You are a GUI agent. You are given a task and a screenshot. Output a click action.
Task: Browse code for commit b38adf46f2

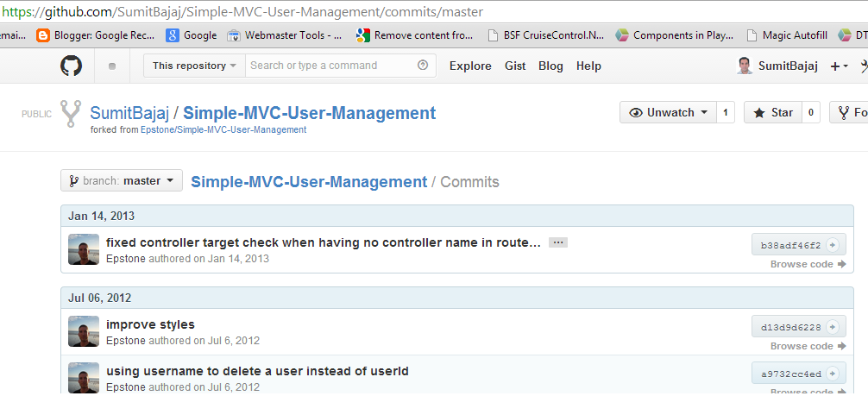coord(808,264)
